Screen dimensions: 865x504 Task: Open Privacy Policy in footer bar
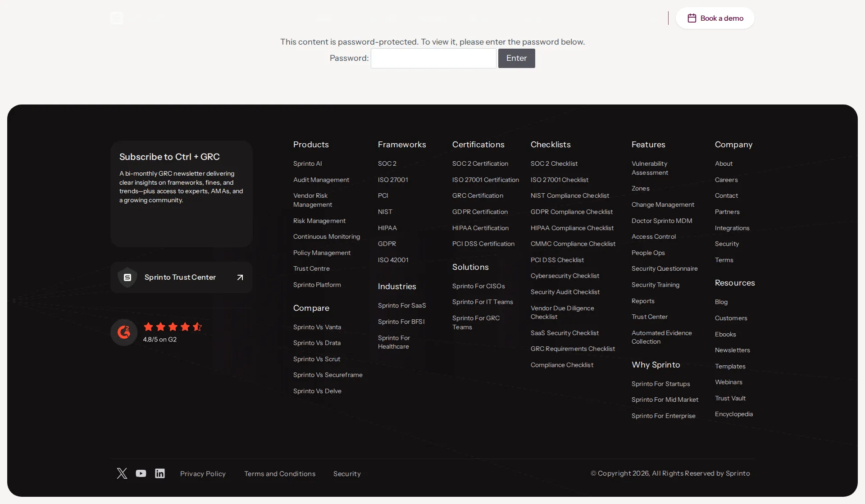click(x=203, y=474)
